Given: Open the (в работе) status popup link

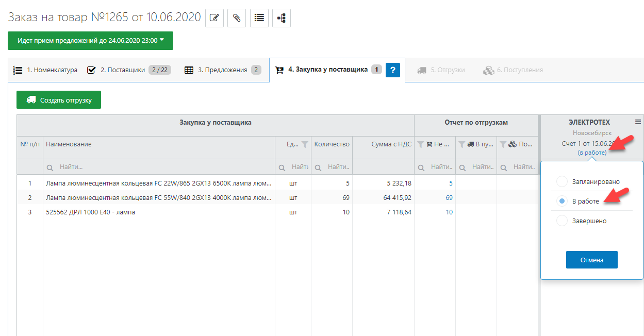Looking at the screenshot, I should click(x=592, y=153).
